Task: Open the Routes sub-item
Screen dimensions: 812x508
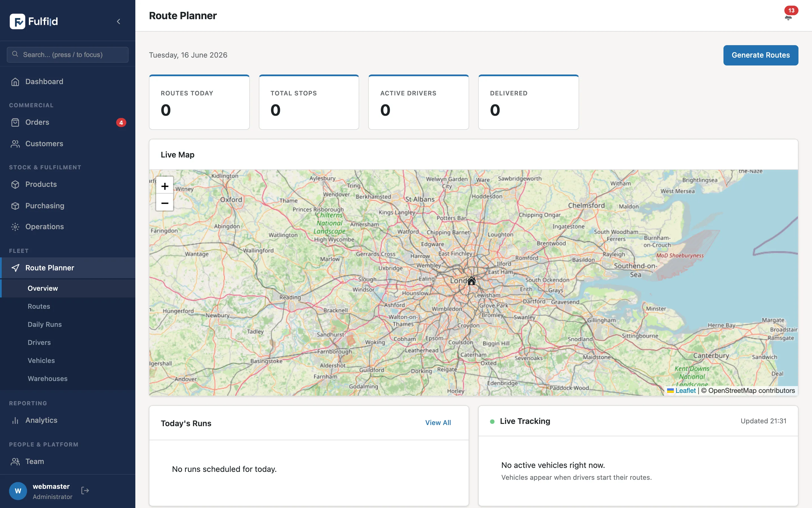Action: pyautogui.click(x=67, y=306)
